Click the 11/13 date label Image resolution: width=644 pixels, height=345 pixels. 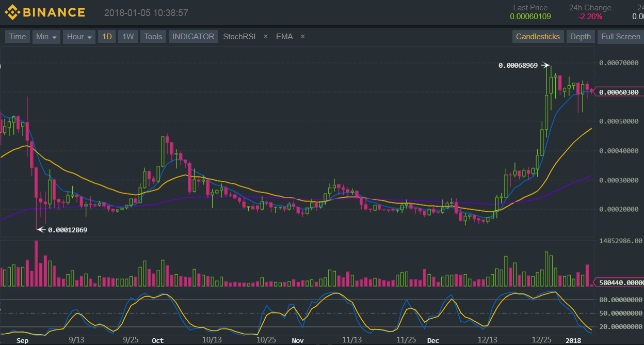pos(351,340)
